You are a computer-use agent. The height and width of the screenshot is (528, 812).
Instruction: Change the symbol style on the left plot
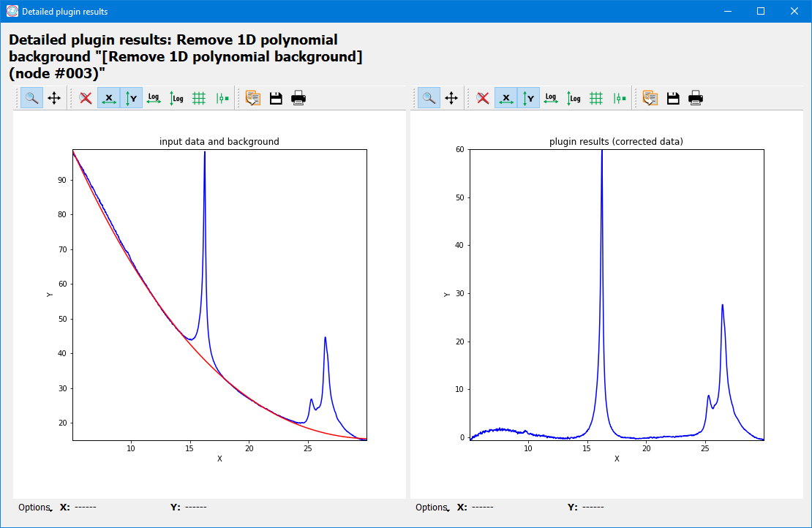click(x=222, y=98)
